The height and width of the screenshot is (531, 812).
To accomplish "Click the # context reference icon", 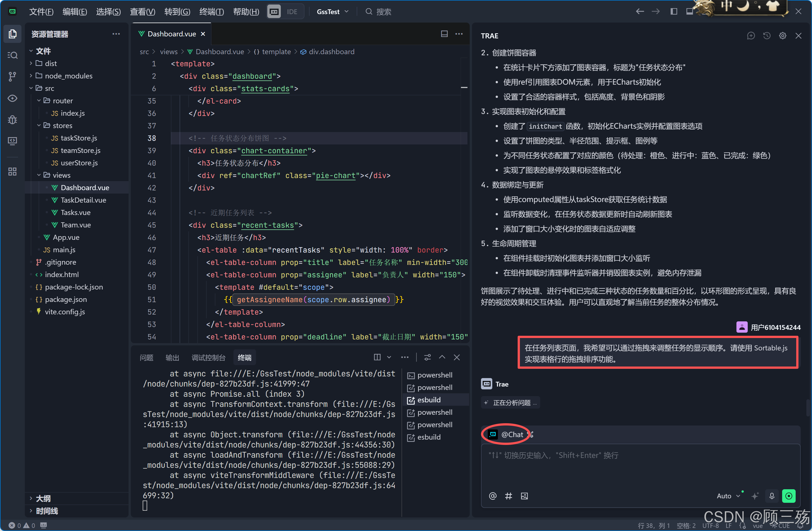I will pyautogui.click(x=508, y=496).
